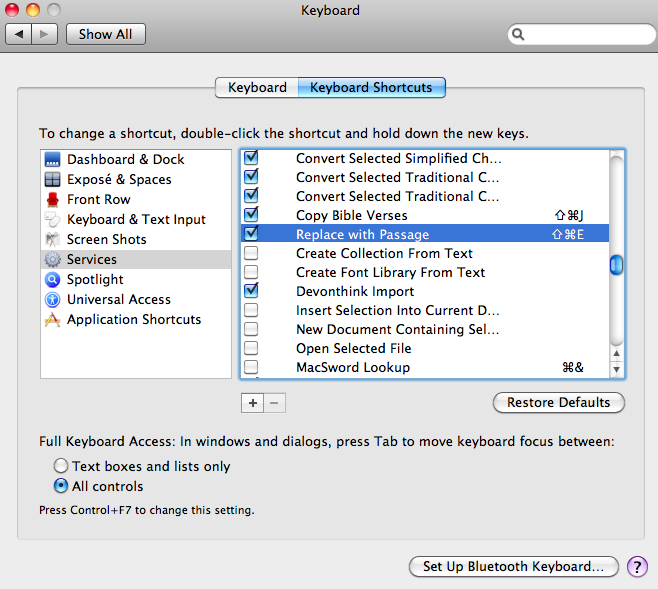658x589 pixels.
Task: Select Front Row category
Action: pyautogui.click(x=136, y=200)
